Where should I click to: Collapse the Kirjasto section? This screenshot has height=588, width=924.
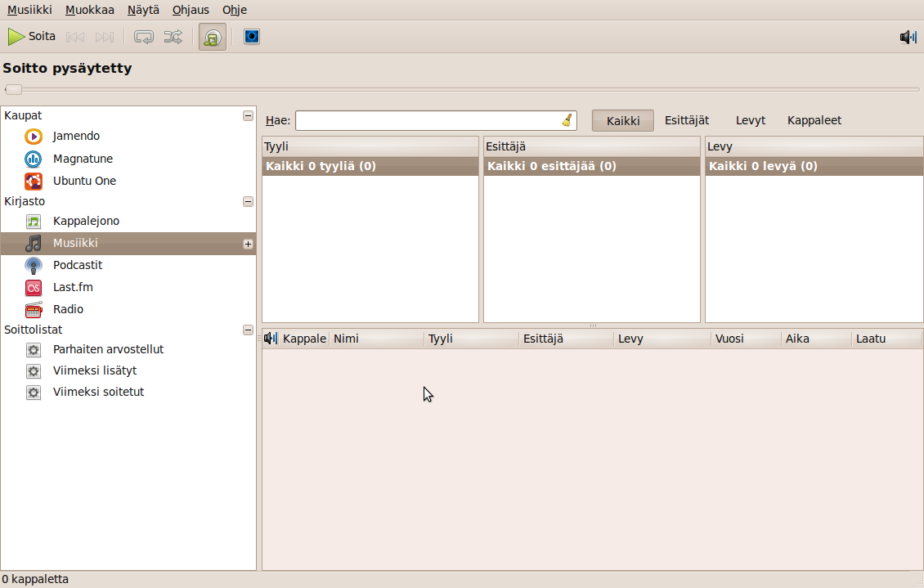pyautogui.click(x=248, y=201)
